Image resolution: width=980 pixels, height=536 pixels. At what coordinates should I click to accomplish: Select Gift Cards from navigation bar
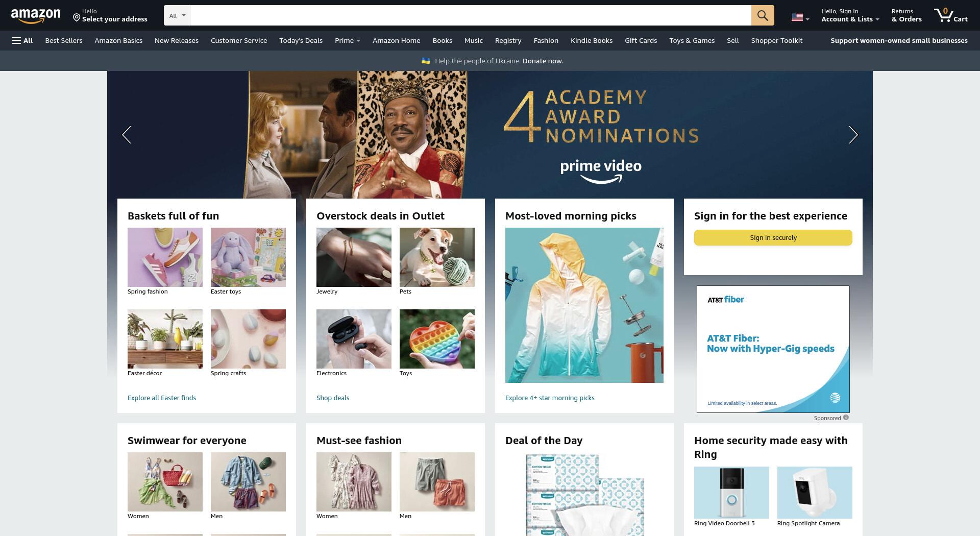[641, 40]
